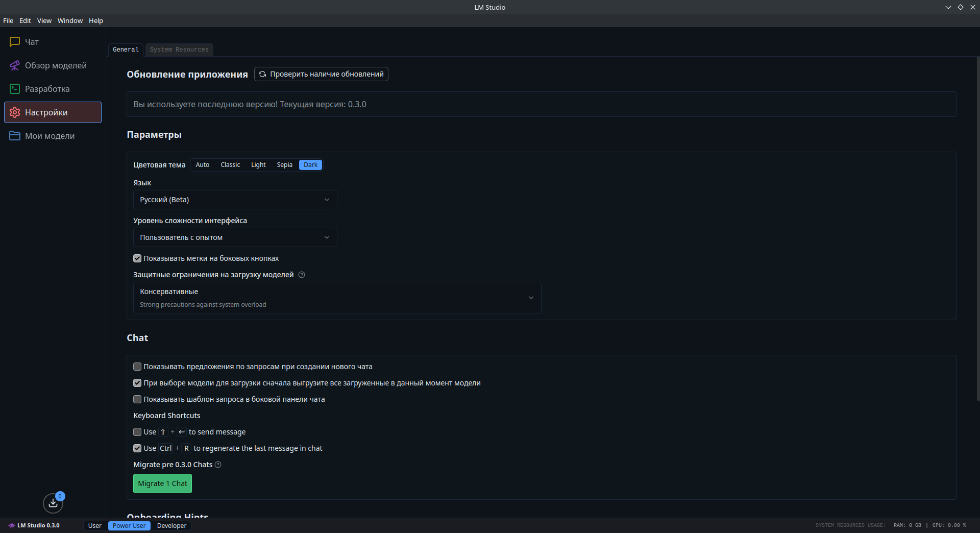
Task: Click the Разработка terminal icon
Action: click(15, 89)
